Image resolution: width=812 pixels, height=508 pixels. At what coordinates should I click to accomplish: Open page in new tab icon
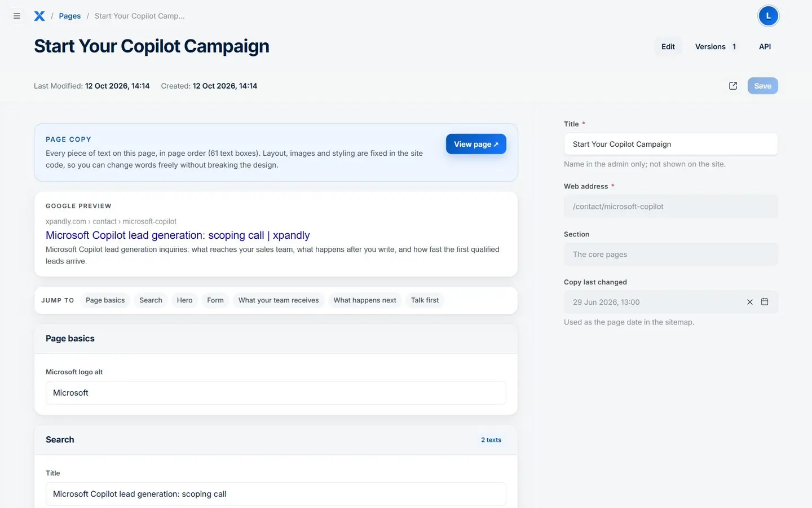point(733,86)
